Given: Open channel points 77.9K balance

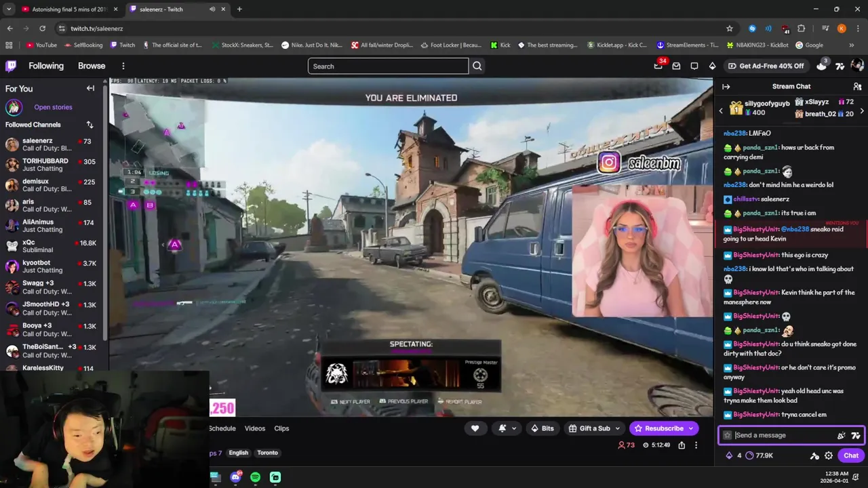Looking at the screenshot, I should click(759, 455).
